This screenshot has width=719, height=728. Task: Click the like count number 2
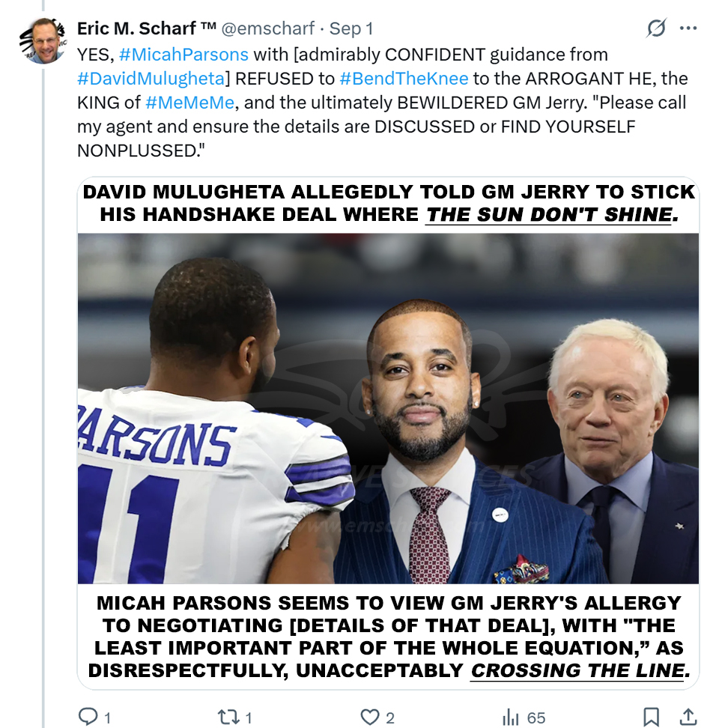coord(390,718)
